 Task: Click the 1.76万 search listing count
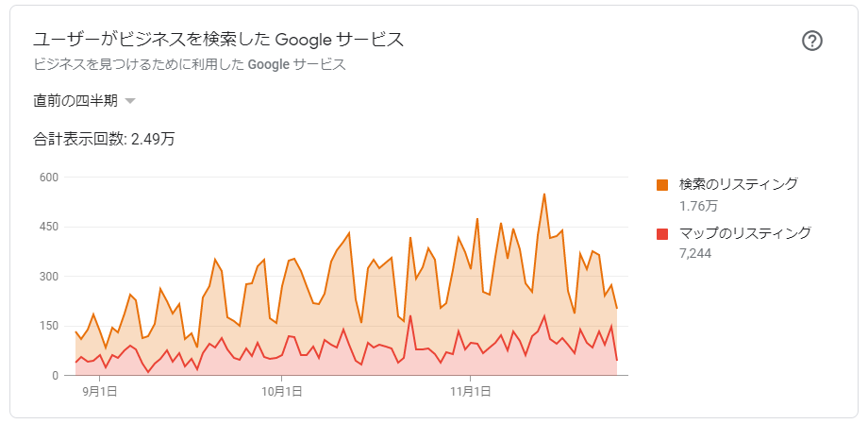698,206
